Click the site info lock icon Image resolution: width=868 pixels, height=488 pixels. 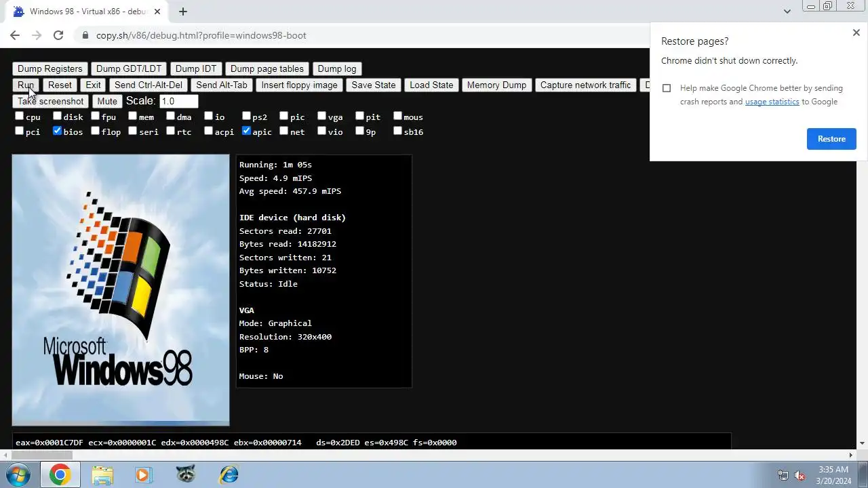(84, 35)
